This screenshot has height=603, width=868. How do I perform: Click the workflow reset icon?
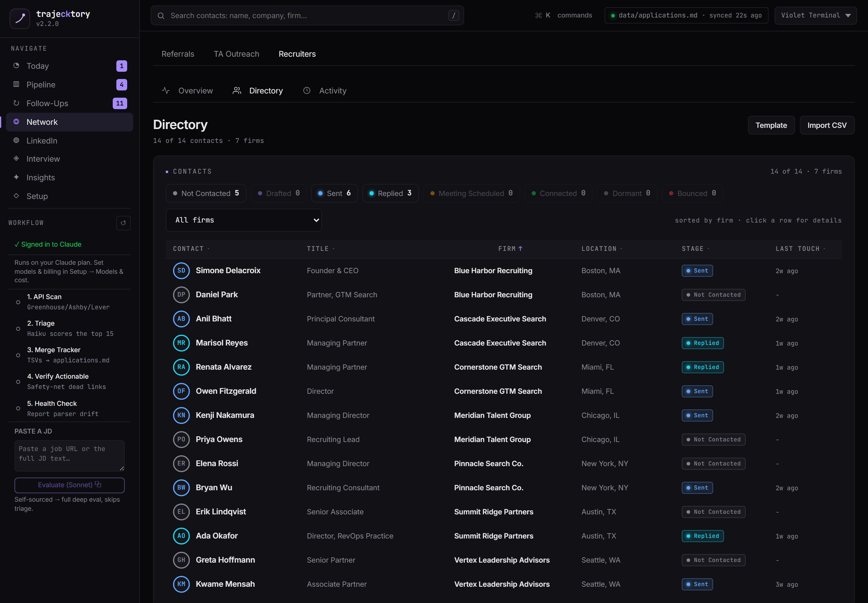(123, 223)
